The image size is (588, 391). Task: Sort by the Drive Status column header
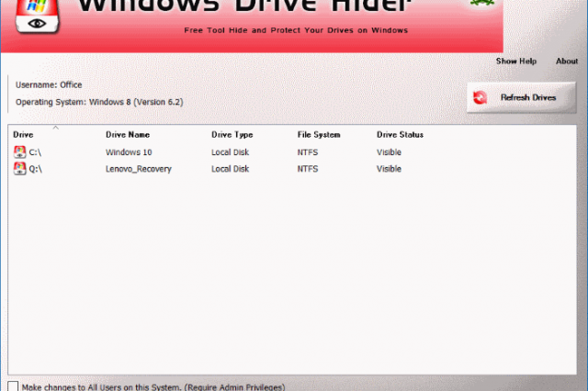pos(401,134)
